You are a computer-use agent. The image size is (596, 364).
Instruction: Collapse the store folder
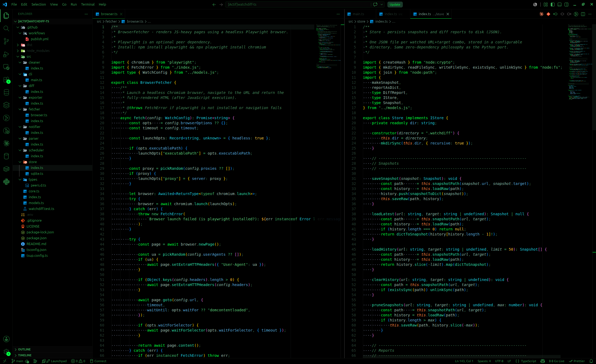tap(53, 162)
